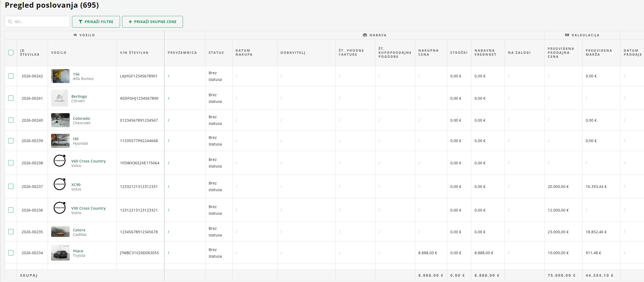The height and width of the screenshot is (282, 644).
Task: Open the Berlingo vehicle link
Action: (79, 96)
